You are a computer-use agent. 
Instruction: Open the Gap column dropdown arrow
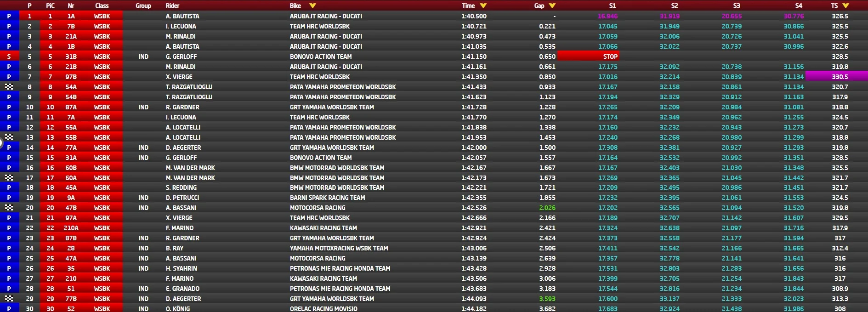(552, 6)
